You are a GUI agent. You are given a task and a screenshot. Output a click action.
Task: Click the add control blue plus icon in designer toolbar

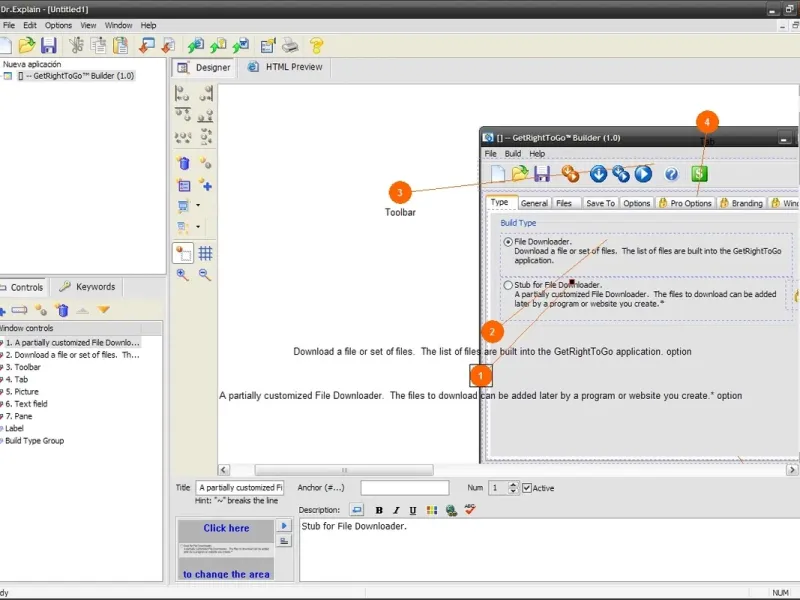[x=206, y=185]
